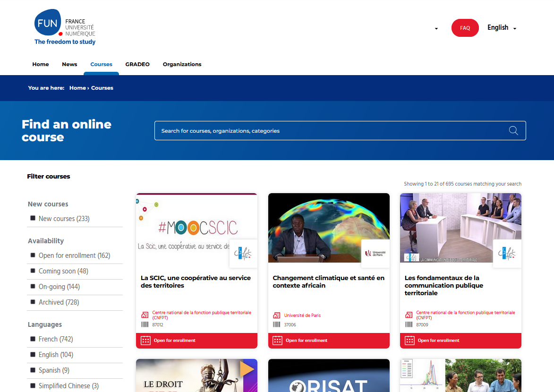
Task: Open the Le Droit course thumbnail
Action: [x=196, y=375]
